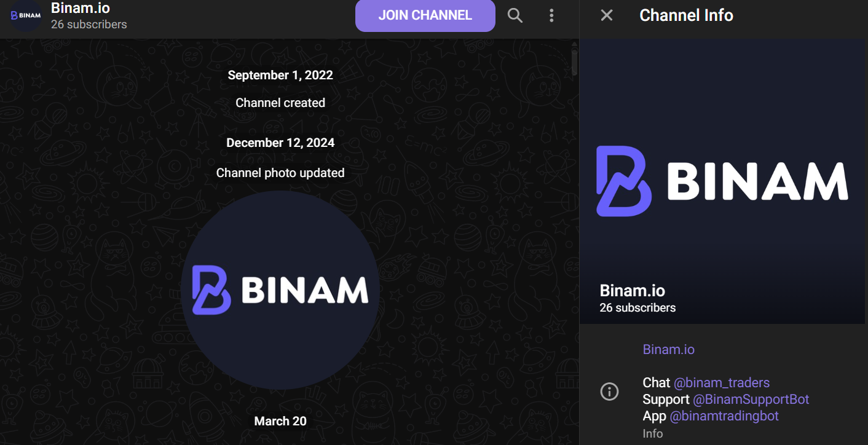Click the chat area scrollbar thumb

point(575,63)
